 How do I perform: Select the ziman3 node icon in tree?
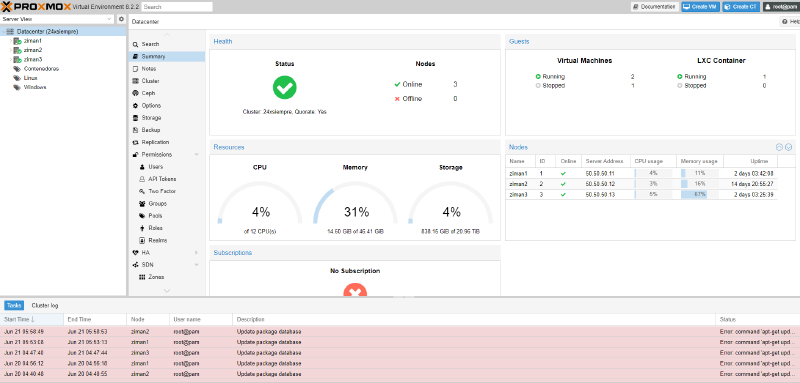tap(17, 59)
